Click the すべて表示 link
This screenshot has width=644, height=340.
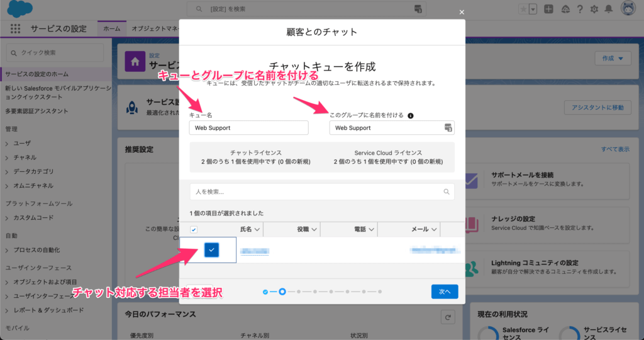pyautogui.click(x=615, y=149)
